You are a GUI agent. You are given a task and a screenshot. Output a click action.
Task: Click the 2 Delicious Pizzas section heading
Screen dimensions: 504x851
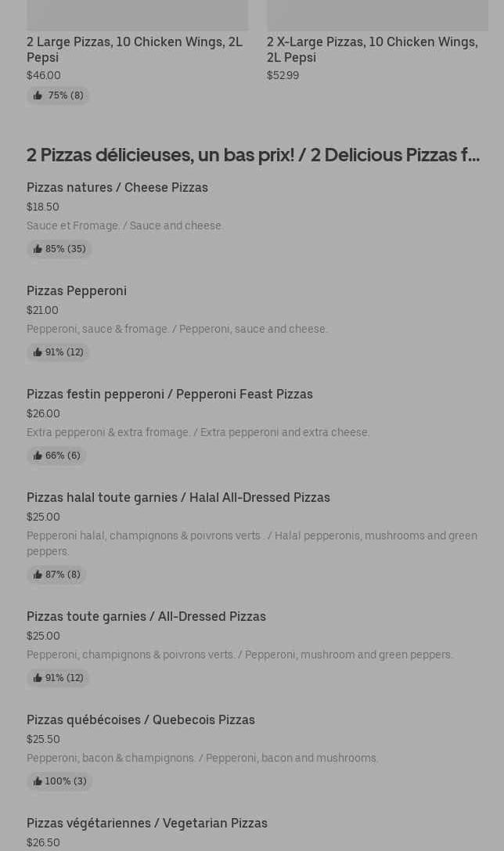(x=253, y=155)
